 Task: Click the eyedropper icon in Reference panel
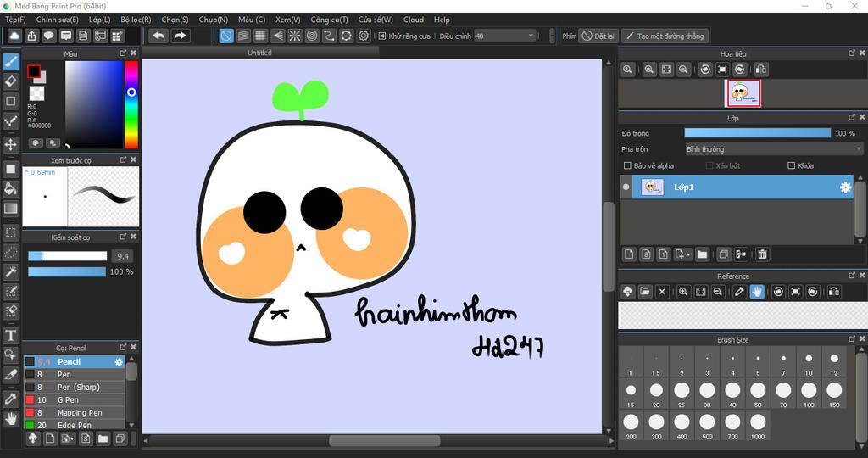pyautogui.click(x=739, y=291)
